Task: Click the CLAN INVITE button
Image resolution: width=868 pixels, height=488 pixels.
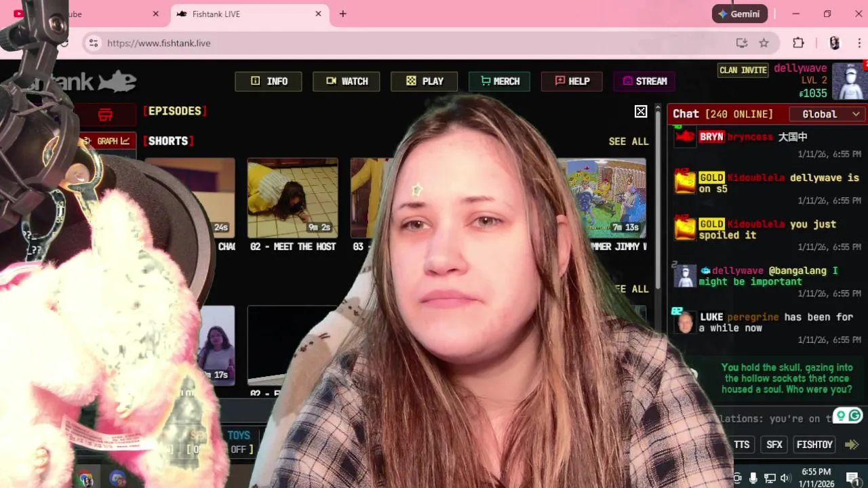Action: pyautogui.click(x=743, y=70)
